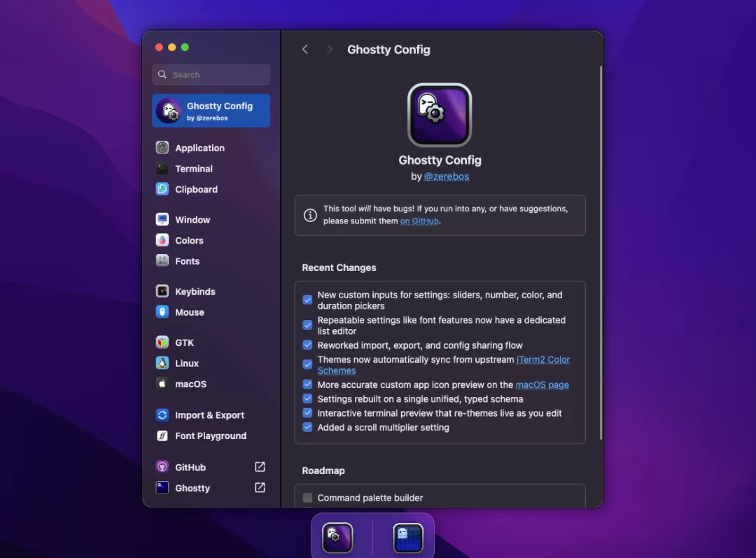Click the green zoom window button
The width and height of the screenshot is (756, 558).
(x=185, y=48)
